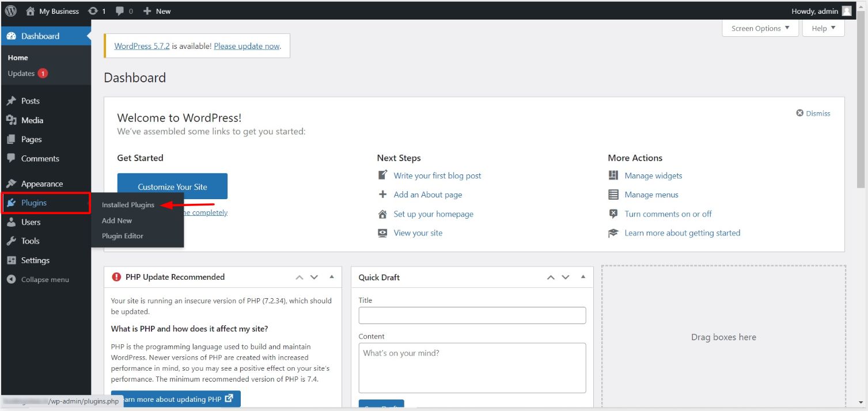Open the WordPress 5.7.2 link

point(142,46)
